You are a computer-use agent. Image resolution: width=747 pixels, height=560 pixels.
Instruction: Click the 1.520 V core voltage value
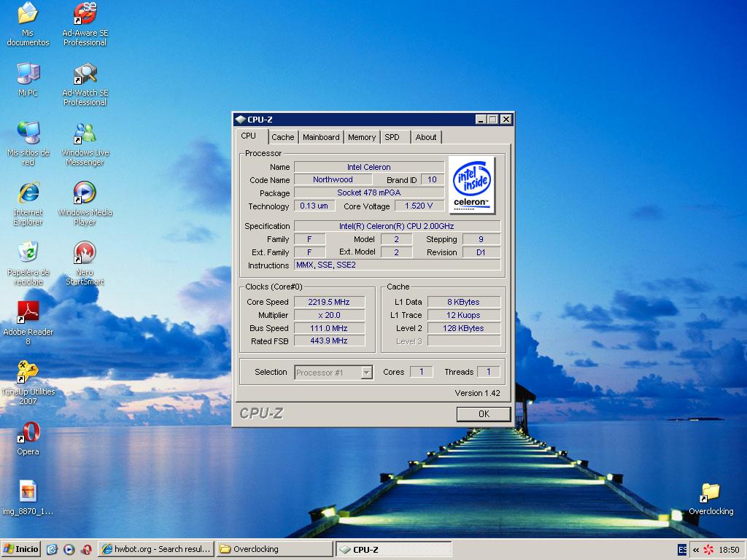(x=419, y=206)
